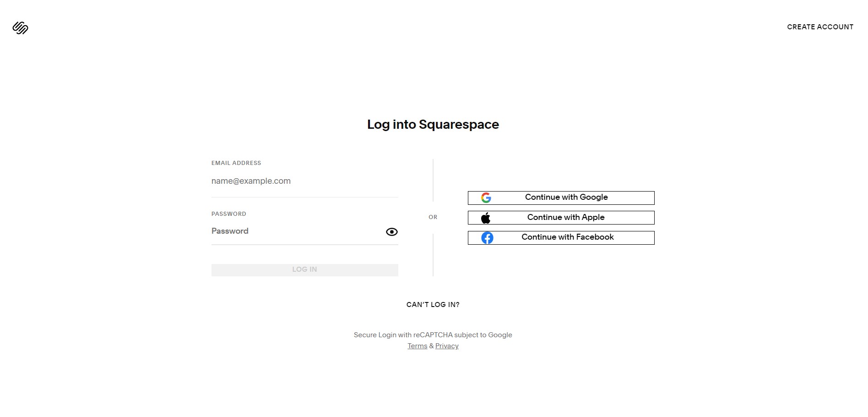
Task: Pick the Continue with Facebook label
Action: 568,237
